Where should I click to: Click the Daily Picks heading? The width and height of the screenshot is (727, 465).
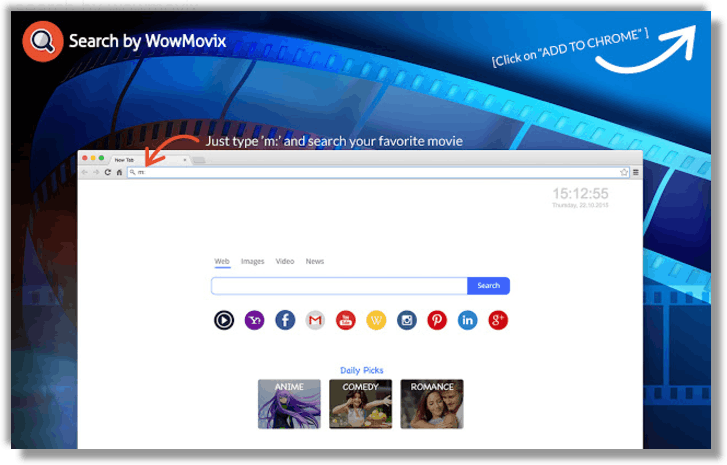click(x=362, y=370)
